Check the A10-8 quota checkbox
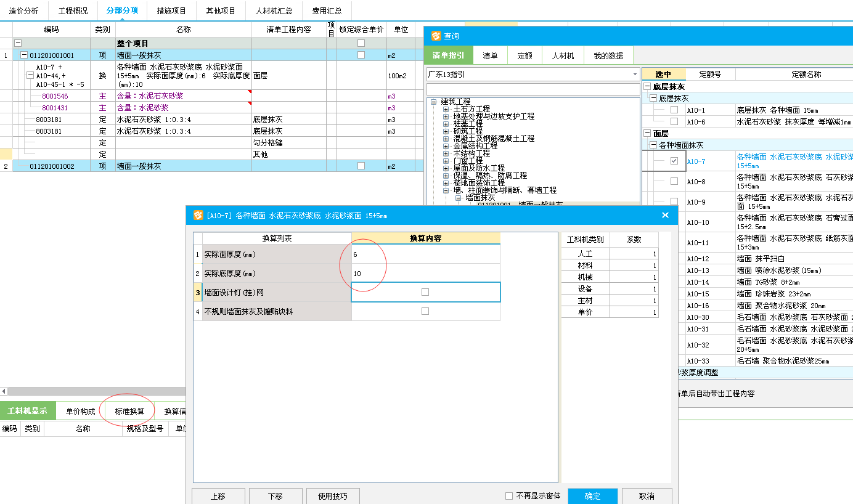The height and width of the screenshot is (504, 853). point(674,181)
